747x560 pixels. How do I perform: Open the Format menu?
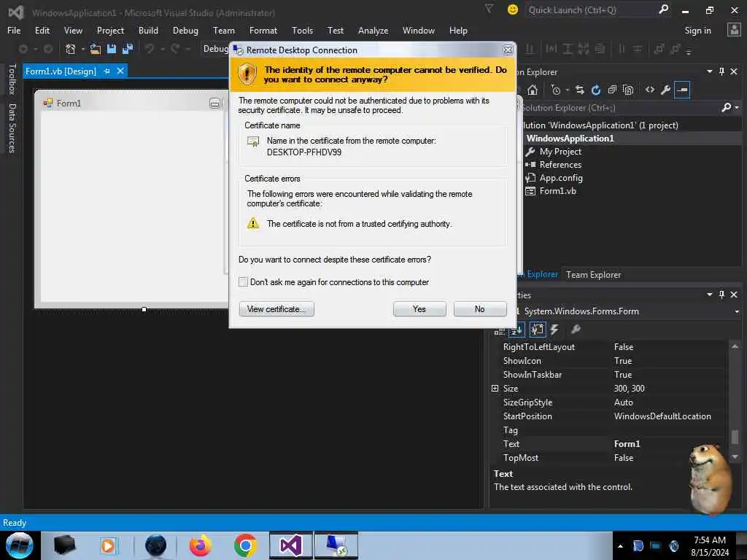(263, 31)
